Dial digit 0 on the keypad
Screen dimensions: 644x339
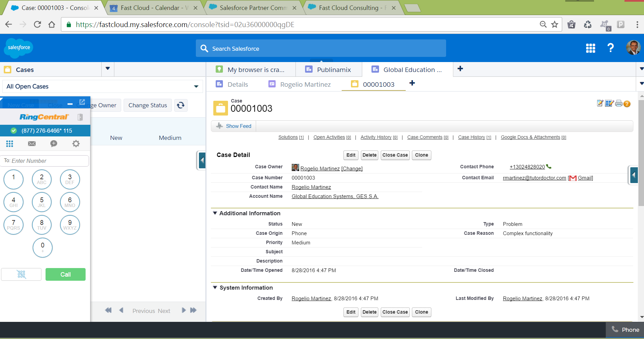point(42,247)
